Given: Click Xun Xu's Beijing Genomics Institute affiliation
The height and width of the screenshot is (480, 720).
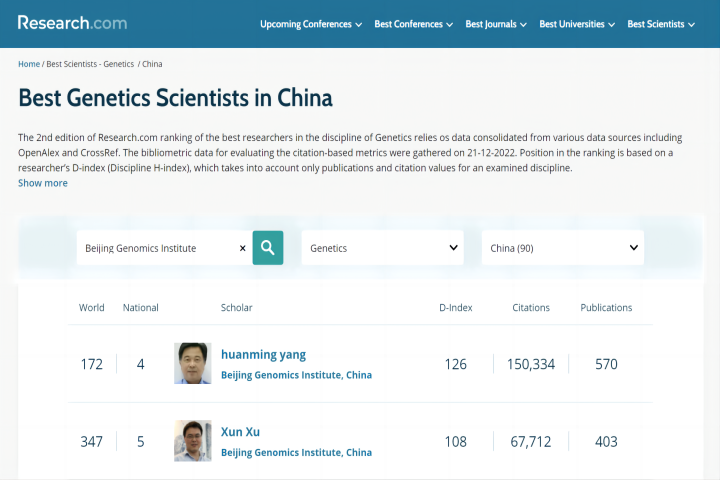Looking at the screenshot, I should click(296, 452).
